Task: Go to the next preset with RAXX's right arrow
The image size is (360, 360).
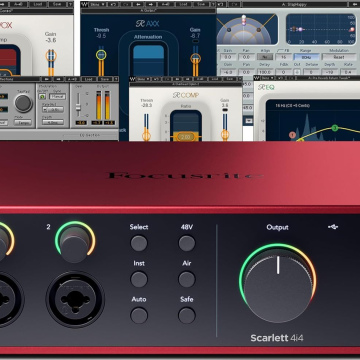Action: point(152,5)
